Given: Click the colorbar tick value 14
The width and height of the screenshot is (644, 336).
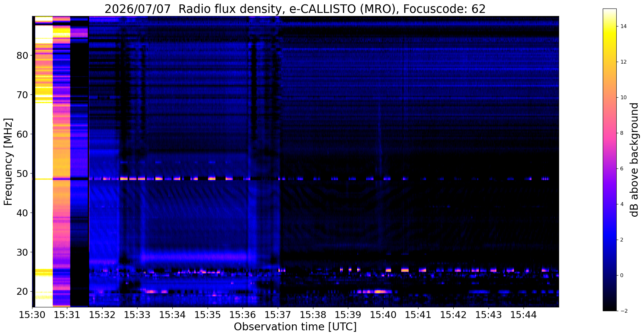Looking at the screenshot, I should click(623, 26).
